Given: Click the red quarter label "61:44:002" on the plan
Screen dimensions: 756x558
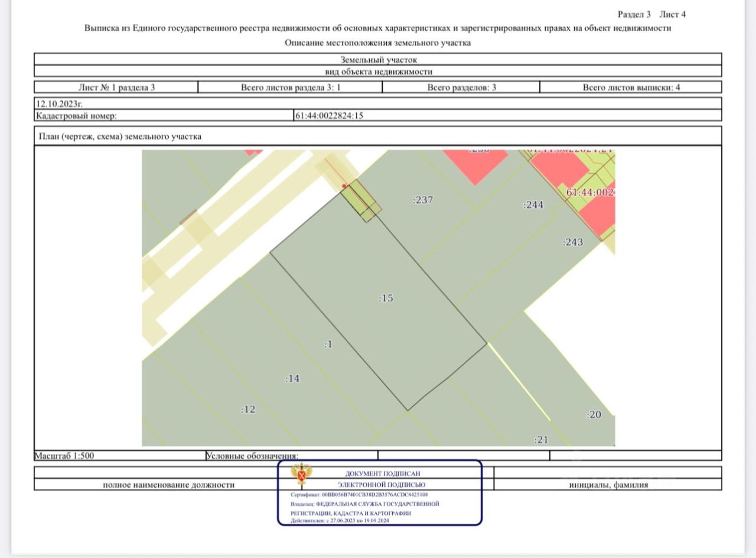Looking at the screenshot, I should pos(591,193).
